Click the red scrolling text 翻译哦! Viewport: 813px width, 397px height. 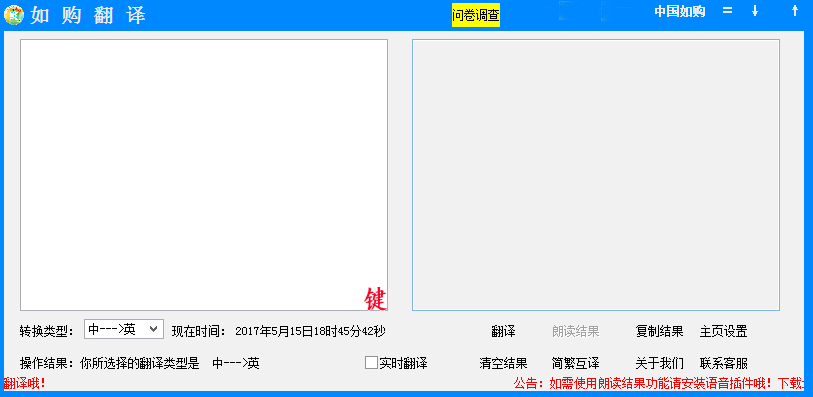(x=25, y=384)
